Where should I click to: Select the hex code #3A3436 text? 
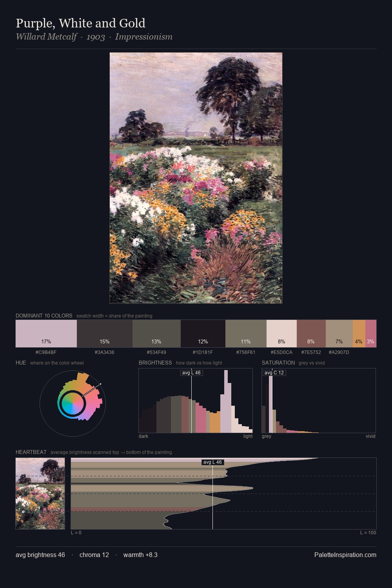click(x=105, y=352)
